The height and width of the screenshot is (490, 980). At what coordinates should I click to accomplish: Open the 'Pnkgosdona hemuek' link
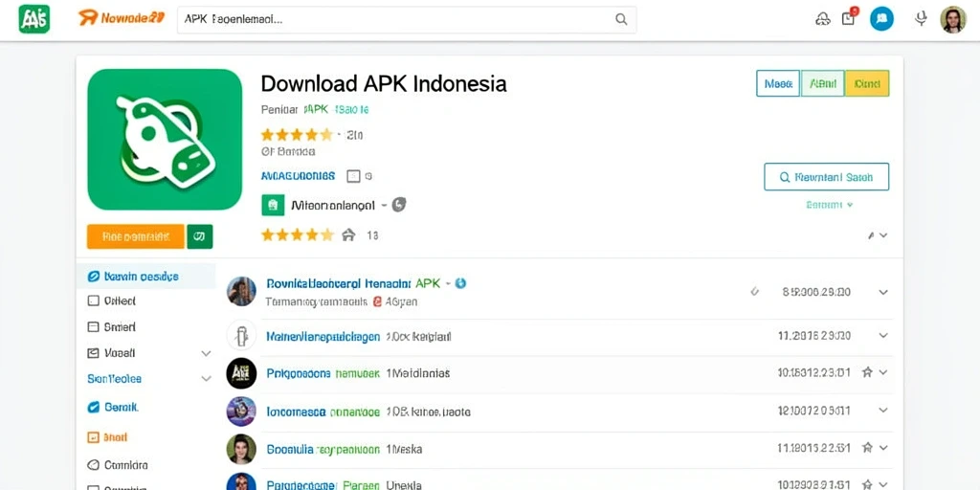323,374
